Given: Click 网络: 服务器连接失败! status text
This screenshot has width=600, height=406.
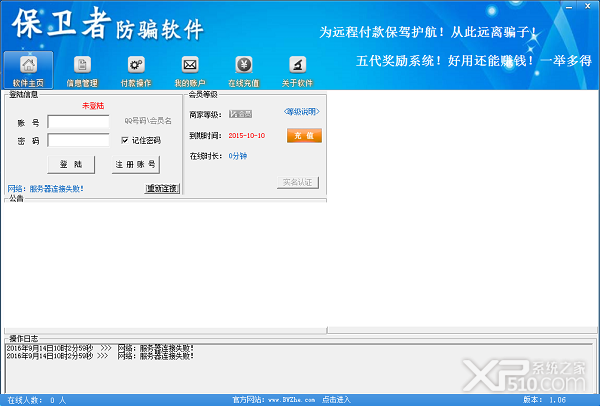Looking at the screenshot, I should (46, 189).
